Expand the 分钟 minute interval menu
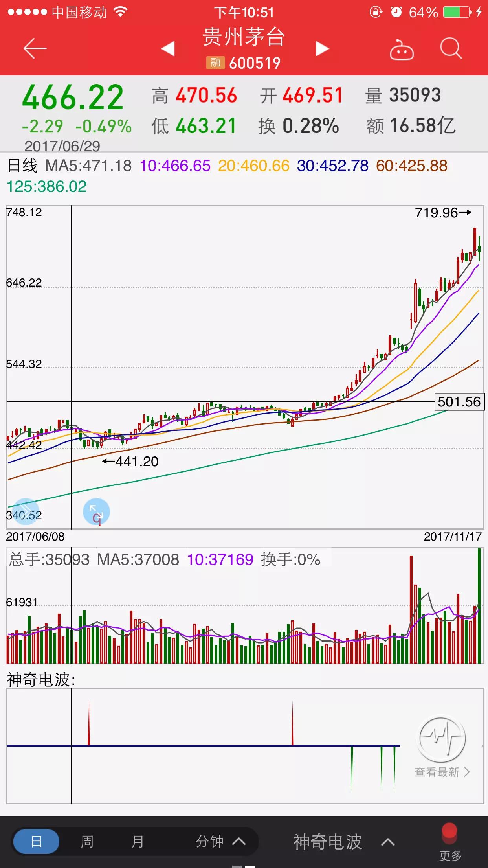Screen dimensions: 488x868 tap(221, 842)
